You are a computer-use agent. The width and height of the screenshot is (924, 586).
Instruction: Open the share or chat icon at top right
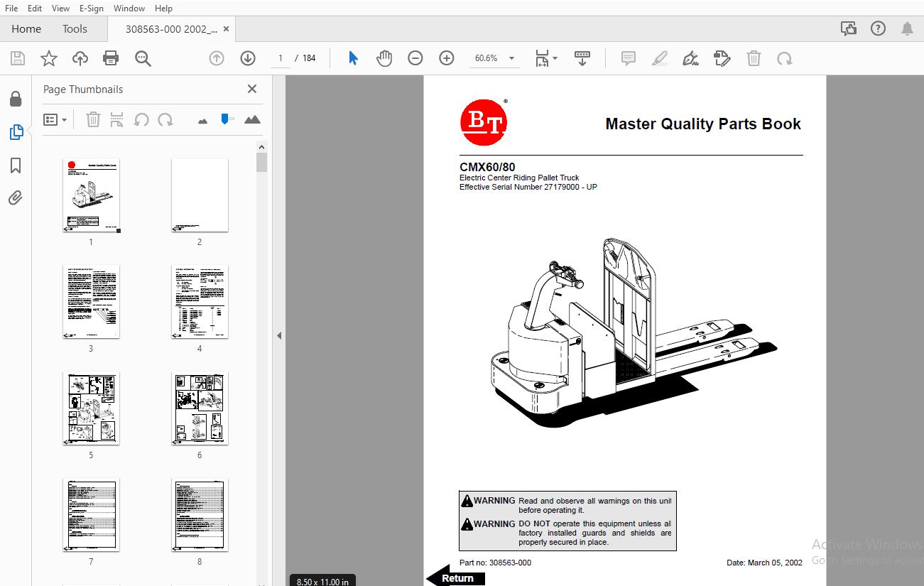tap(848, 29)
